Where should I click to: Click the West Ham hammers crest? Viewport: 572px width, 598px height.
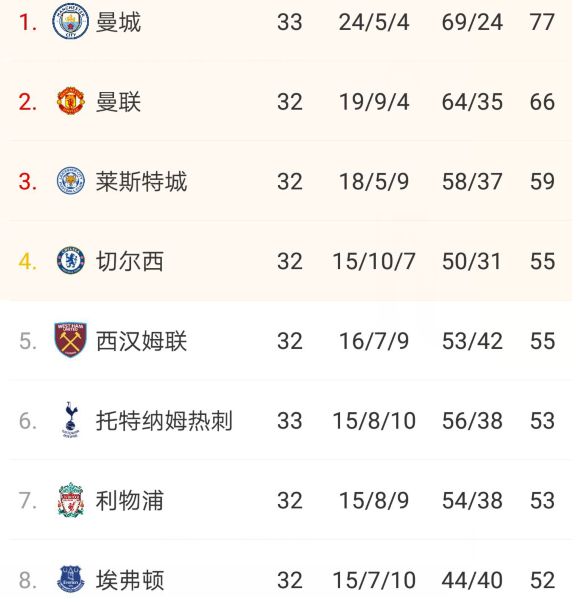click(71, 340)
